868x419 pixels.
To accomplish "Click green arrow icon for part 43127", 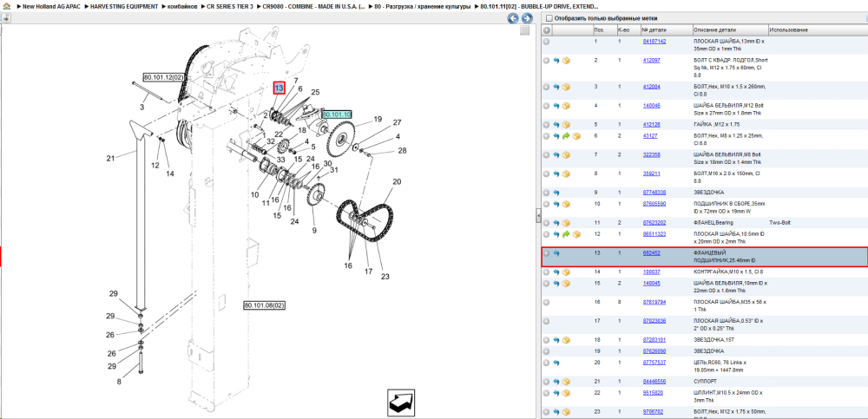I will point(566,136).
